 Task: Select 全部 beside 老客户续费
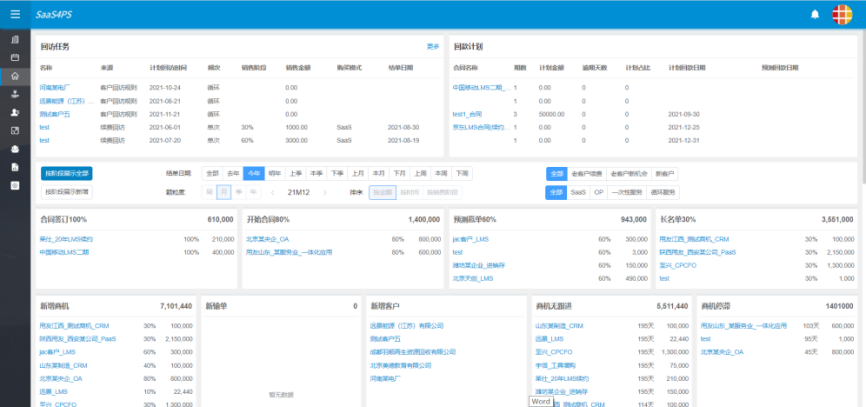[x=557, y=173]
